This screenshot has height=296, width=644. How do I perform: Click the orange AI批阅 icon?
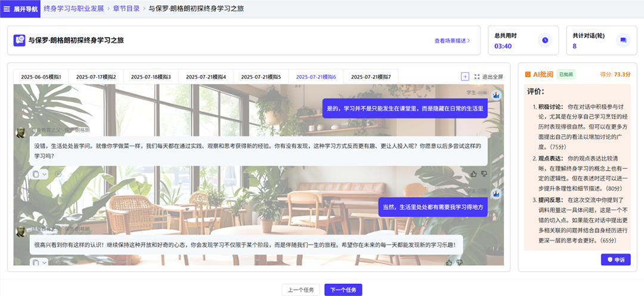pos(528,75)
